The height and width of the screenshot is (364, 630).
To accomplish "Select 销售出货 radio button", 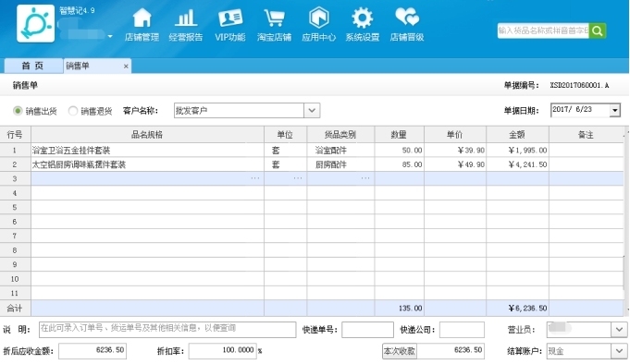I will point(18,111).
